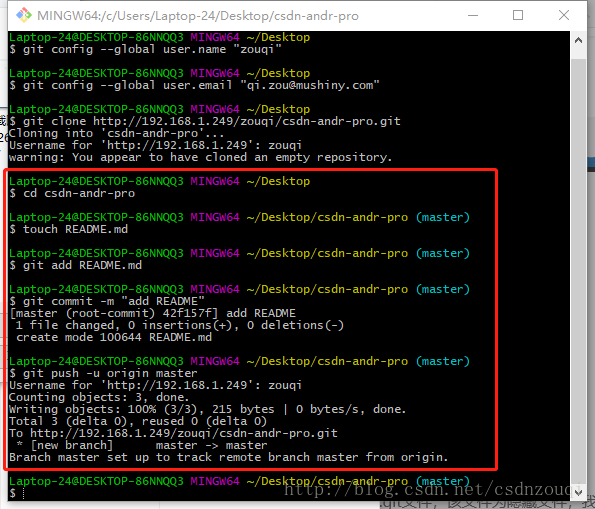Minimize the MINGW64 terminal window
The image size is (595, 509).
472,16
